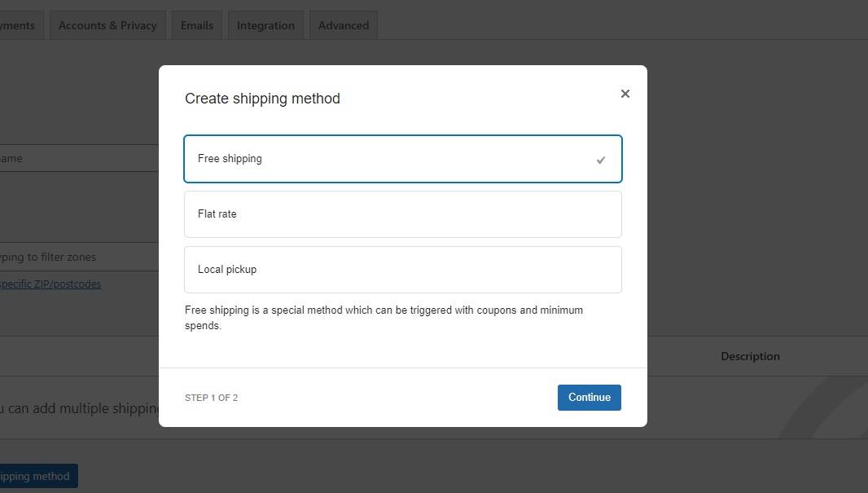The image size is (868, 493).
Task: Switch to the Payments tab
Action: click(20, 25)
